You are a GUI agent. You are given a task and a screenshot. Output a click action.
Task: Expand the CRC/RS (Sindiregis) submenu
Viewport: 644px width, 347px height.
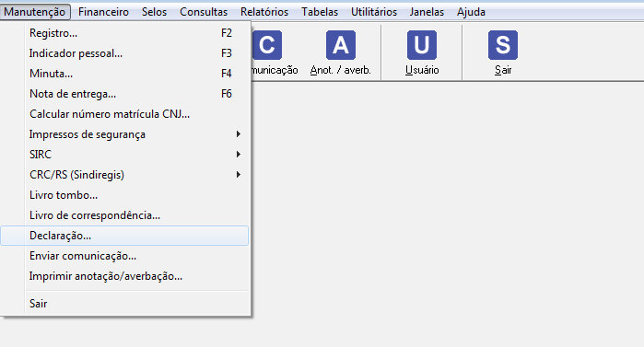tap(125, 175)
